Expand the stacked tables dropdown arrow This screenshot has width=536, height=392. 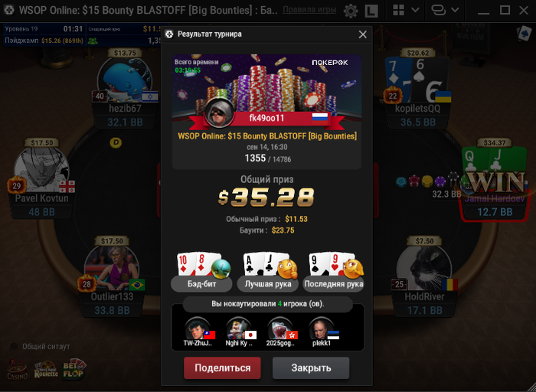click(x=455, y=10)
